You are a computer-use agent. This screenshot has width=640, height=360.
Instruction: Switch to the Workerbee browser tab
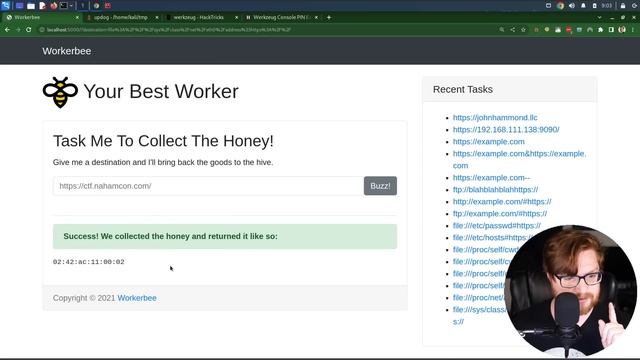(41, 18)
